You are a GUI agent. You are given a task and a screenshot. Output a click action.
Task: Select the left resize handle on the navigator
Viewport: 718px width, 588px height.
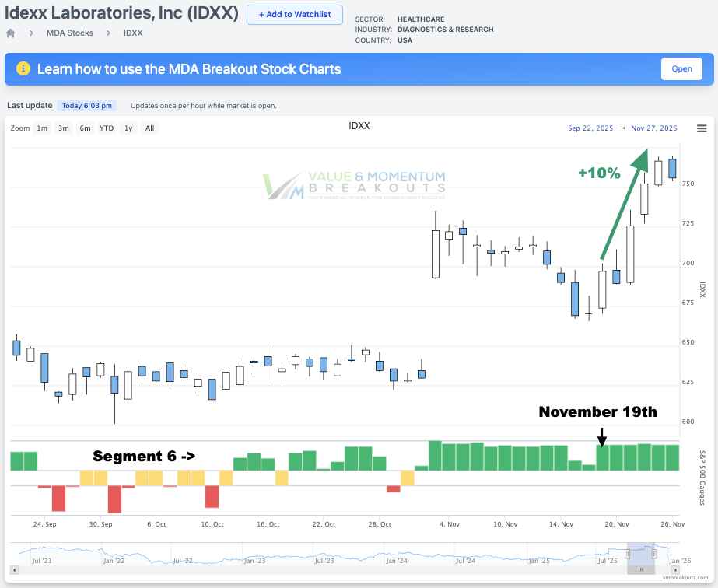pos(627,554)
